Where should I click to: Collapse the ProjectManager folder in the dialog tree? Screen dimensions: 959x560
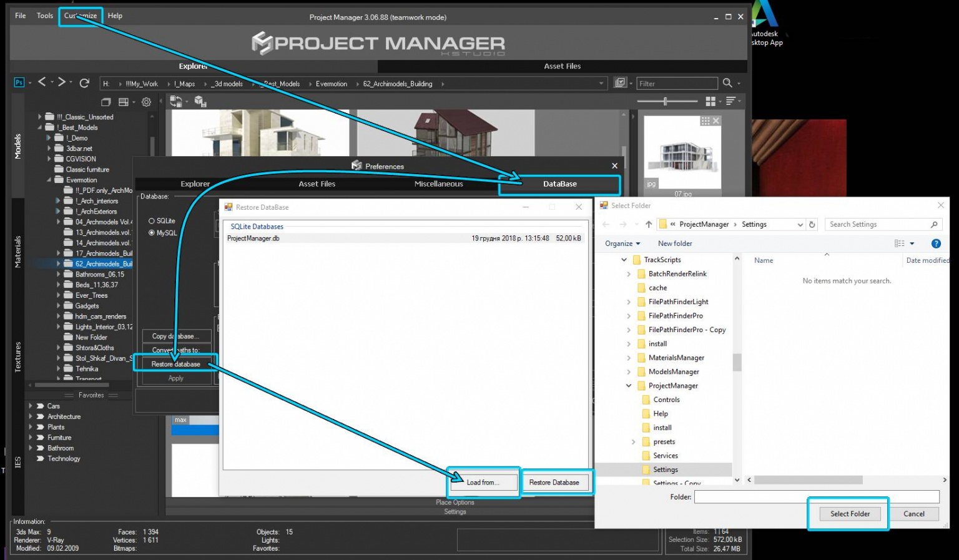(x=629, y=386)
